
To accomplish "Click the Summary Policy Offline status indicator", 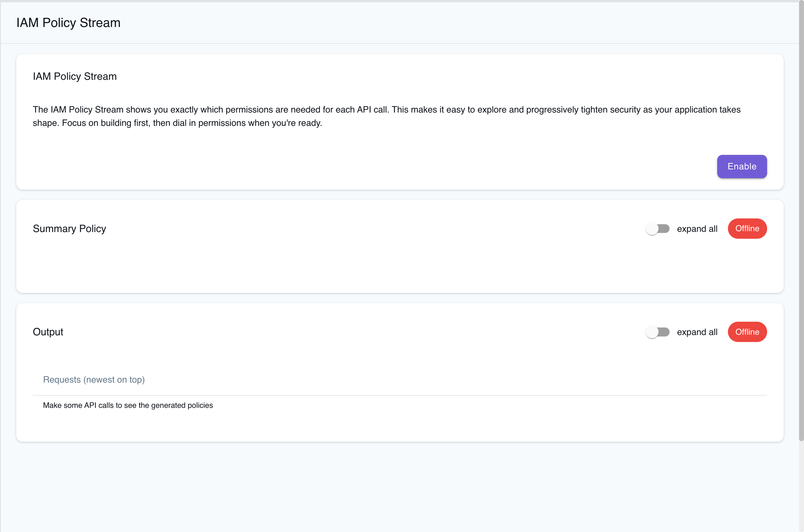I will pos(747,229).
